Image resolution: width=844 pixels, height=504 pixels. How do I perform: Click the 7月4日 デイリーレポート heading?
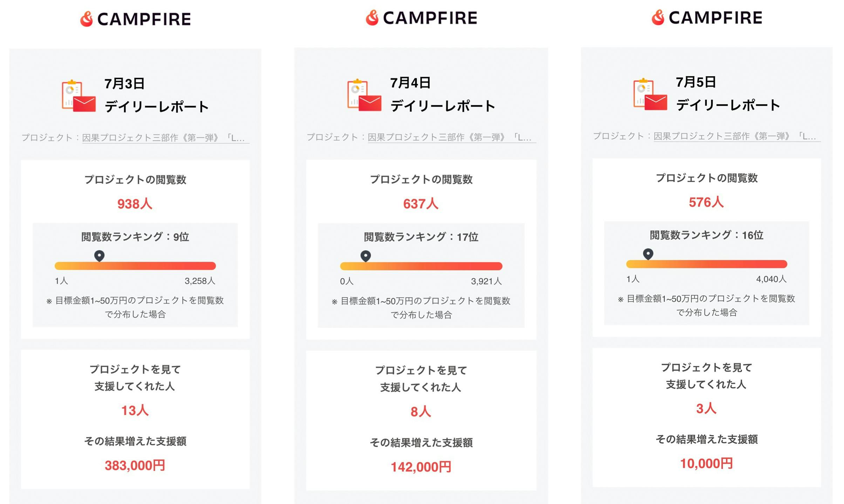coord(442,95)
